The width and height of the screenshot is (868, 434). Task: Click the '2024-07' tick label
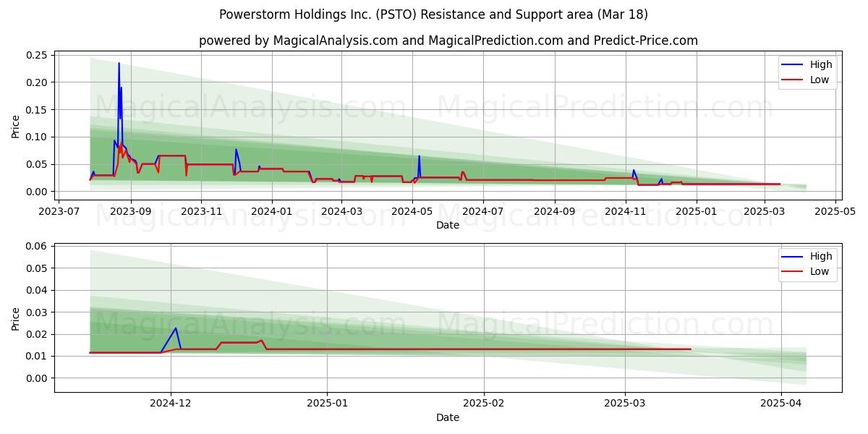point(483,211)
